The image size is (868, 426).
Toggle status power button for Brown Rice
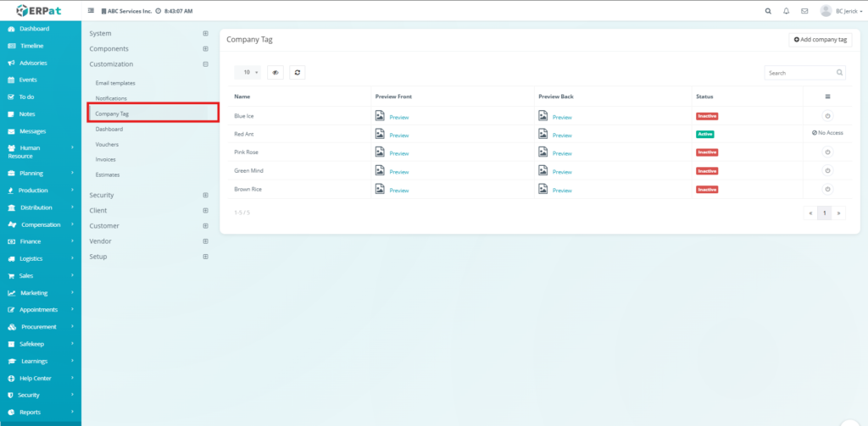click(827, 190)
